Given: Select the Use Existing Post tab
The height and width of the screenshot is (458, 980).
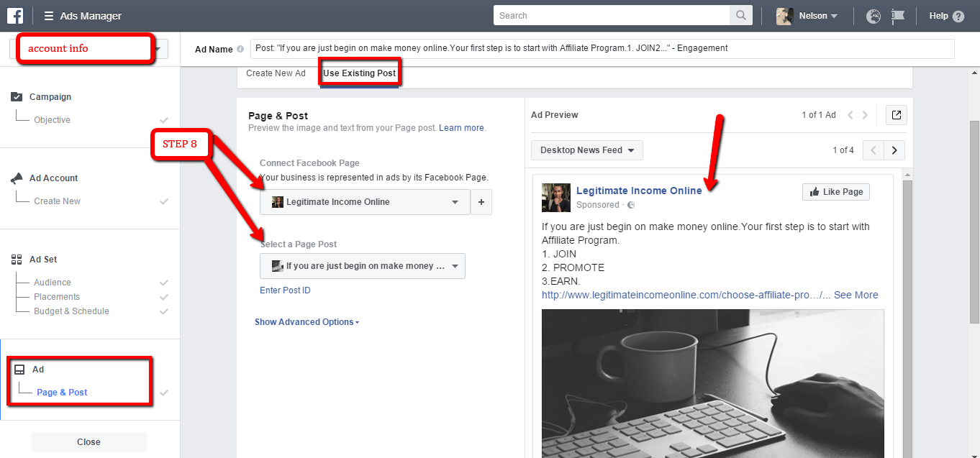Looking at the screenshot, I should coord(359,73).
